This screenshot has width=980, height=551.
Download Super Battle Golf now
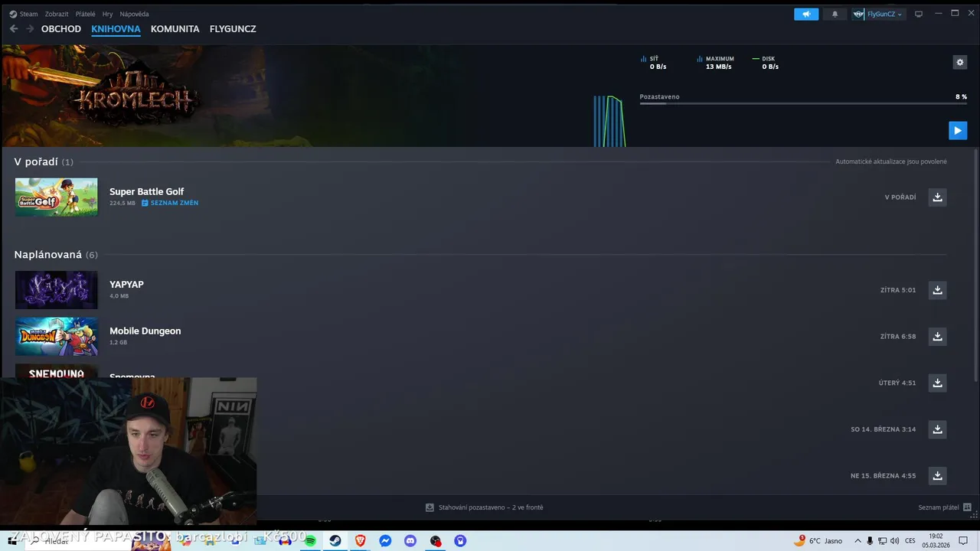(x=937, y=197)
